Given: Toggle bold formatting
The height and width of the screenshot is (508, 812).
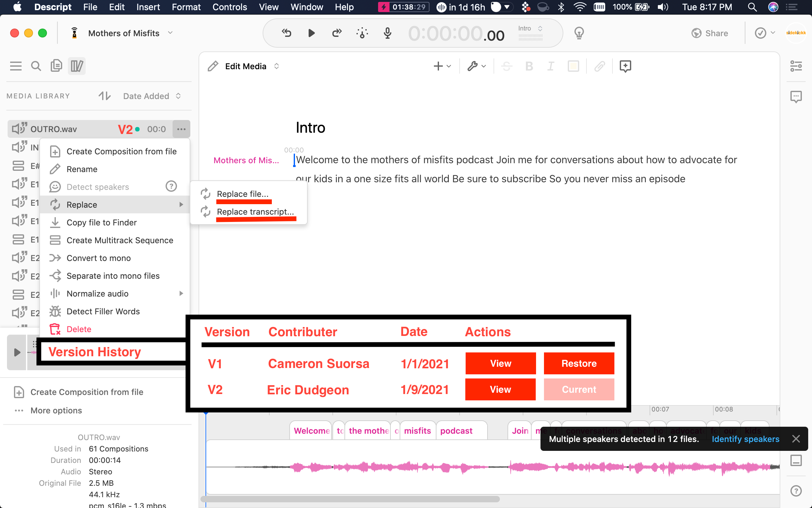Looking at the screenshot, I should [529, 66].
